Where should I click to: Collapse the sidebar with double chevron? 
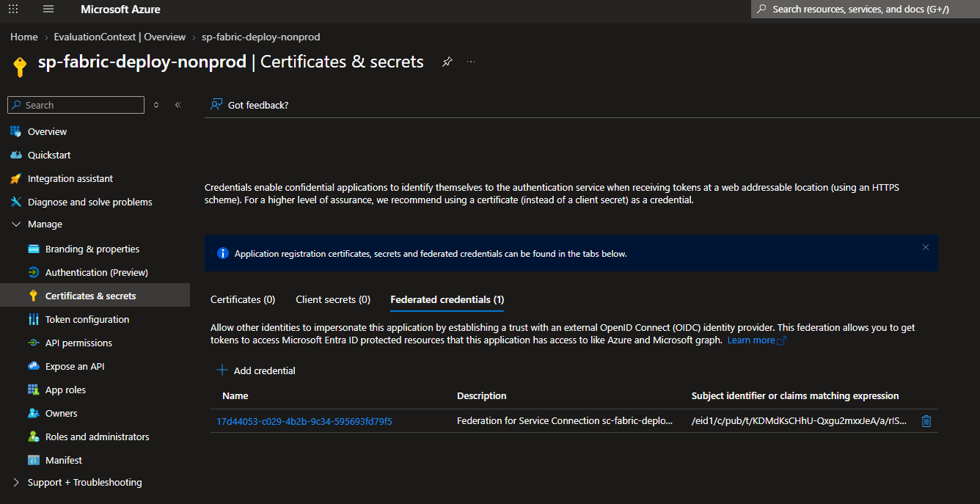coord(178,105)
